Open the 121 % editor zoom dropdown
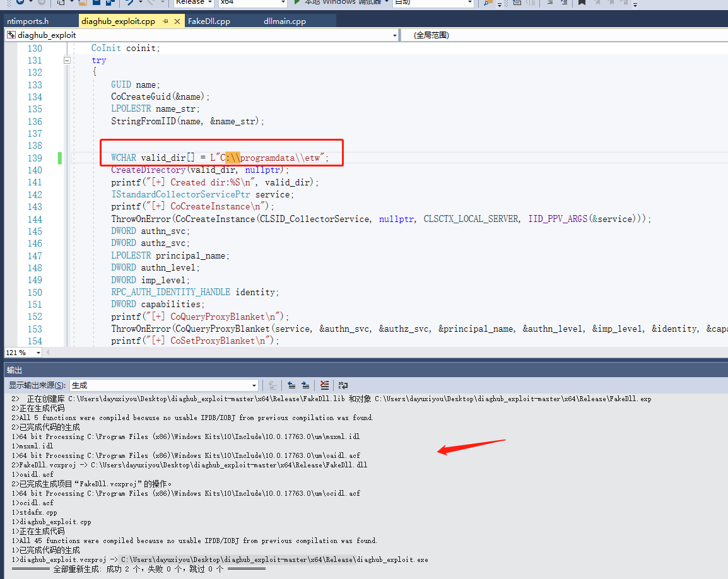The height and width of the screenshot is (579, 728). tap(38, 353)
